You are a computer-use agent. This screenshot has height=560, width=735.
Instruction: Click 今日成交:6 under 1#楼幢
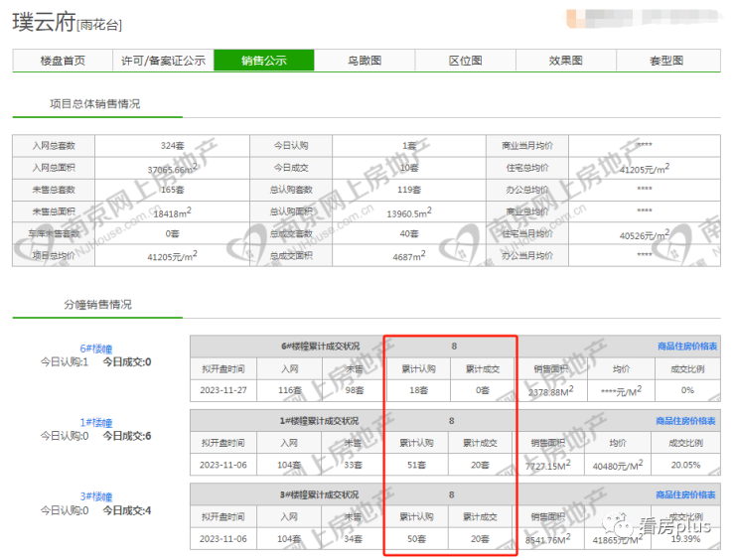tap(127, 436)
